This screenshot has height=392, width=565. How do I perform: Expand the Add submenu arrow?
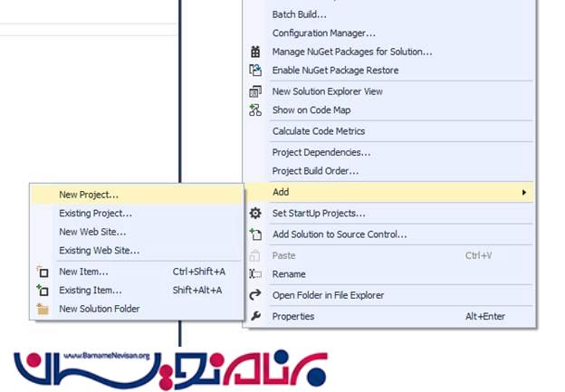pyautogui.click(x=524, y=193)
